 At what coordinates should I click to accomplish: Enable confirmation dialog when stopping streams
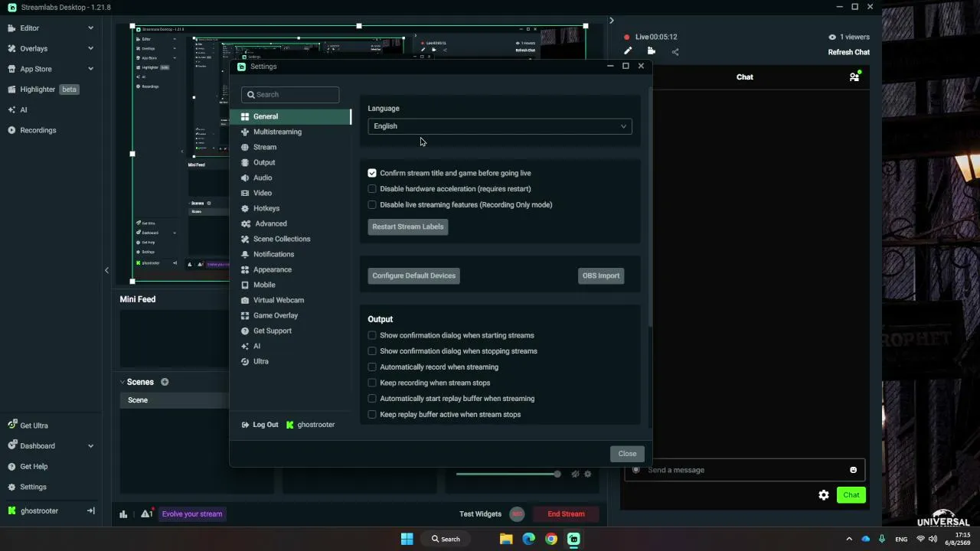pyautogui.click(x=372, y=351)
